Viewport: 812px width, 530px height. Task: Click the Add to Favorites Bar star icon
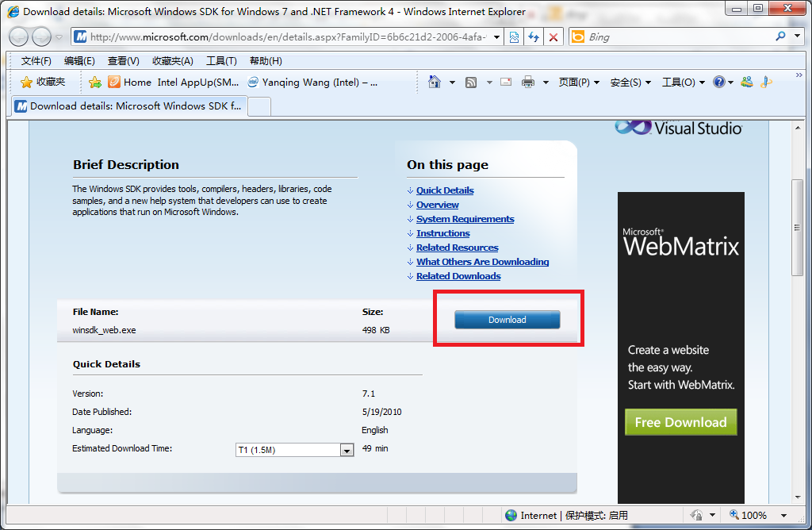tap(95, 82)
